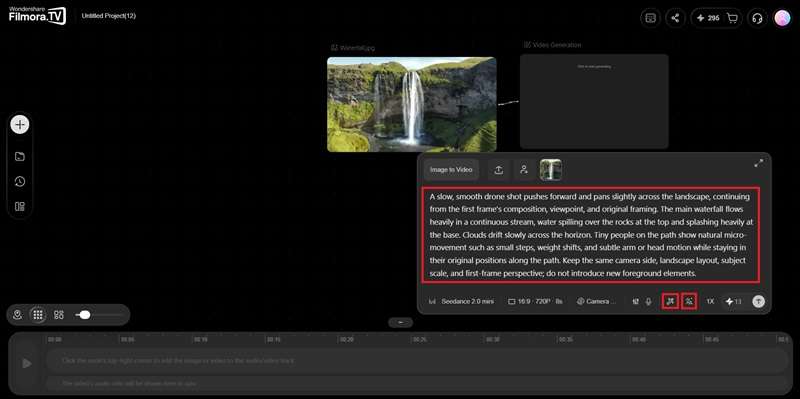Viewport: 800px width, 399px height.
Task: Open the Seedance 2.0 mini model dropdown
Action: [x=462, y=302]
